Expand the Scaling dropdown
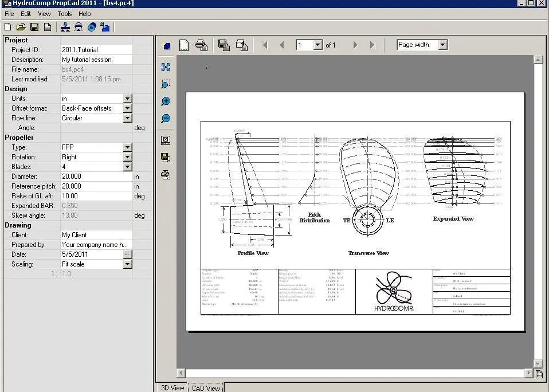Screen dimensions: 549x392 (x=127, y=264)
